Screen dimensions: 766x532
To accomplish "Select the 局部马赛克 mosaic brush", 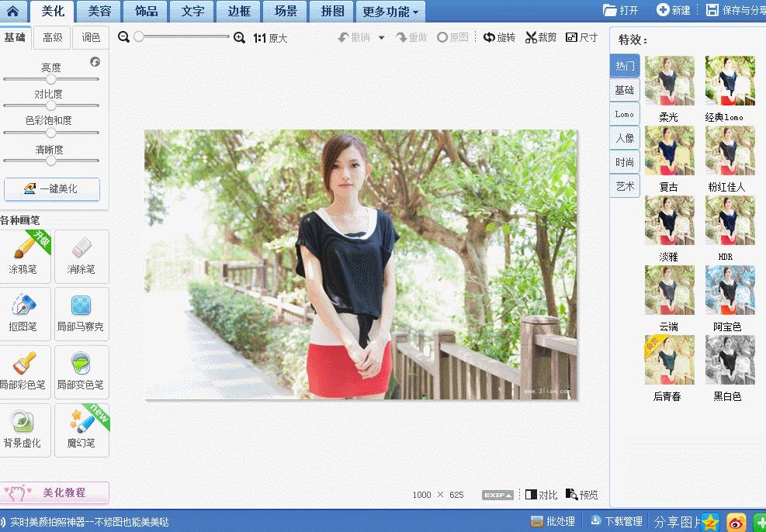I will (81, 313).
